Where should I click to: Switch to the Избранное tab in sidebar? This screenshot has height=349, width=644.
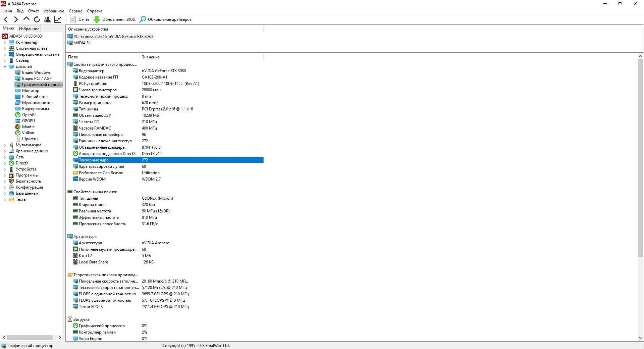[x=29, y=29]
